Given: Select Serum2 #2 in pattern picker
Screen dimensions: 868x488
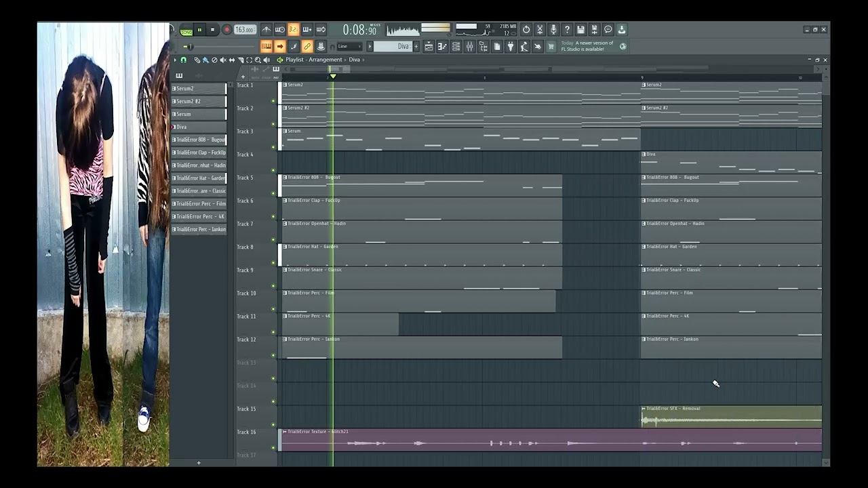Looking at the screenshot, I should click(x=199, y=102).
